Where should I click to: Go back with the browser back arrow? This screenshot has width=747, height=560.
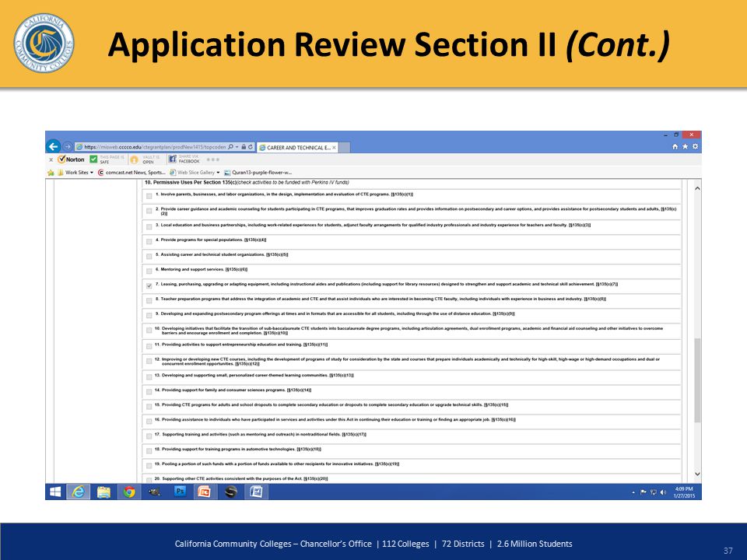point(54,147)
